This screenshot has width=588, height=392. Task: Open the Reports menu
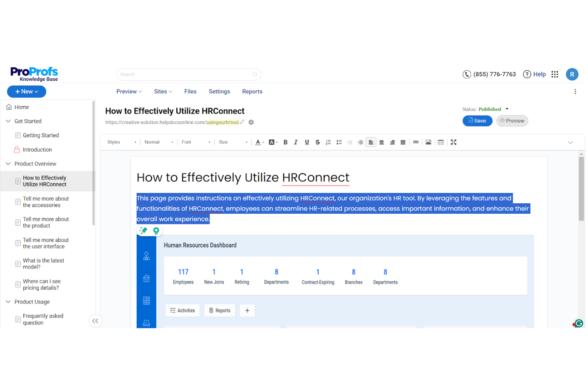click(252, 91)
